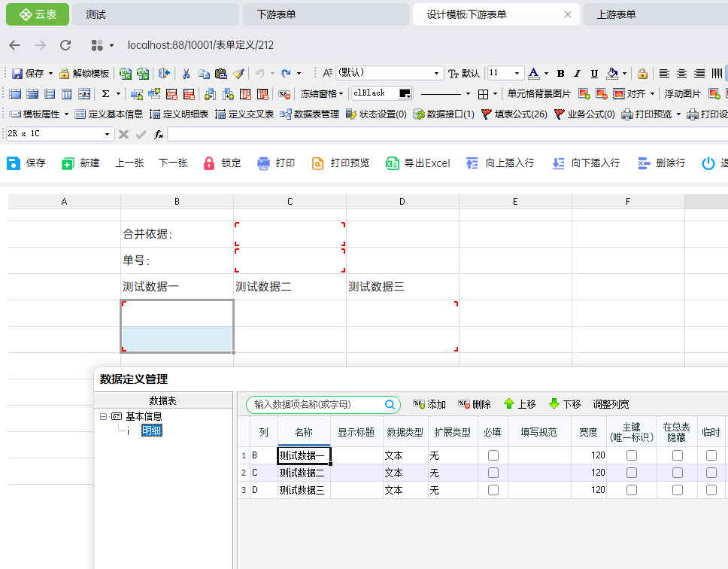Switch to the 测试 tab
Image resolution: width=728 pixels, height=569 pixels.
[156, 14]
